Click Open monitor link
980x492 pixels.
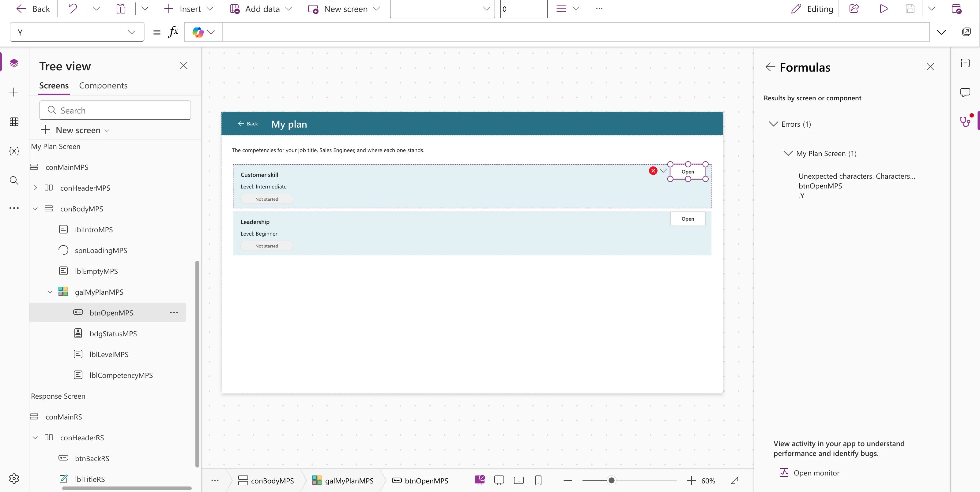click(809, 473)
